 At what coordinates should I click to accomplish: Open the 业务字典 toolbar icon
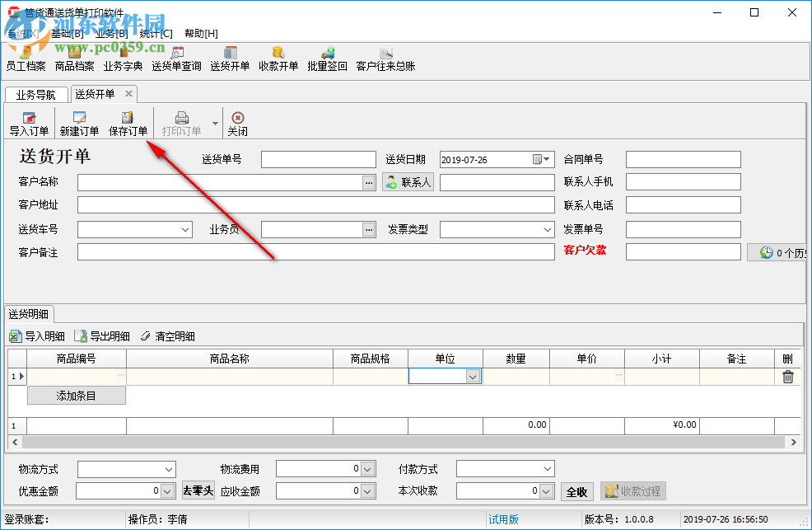pyautogui.click(x=123, y=59)
